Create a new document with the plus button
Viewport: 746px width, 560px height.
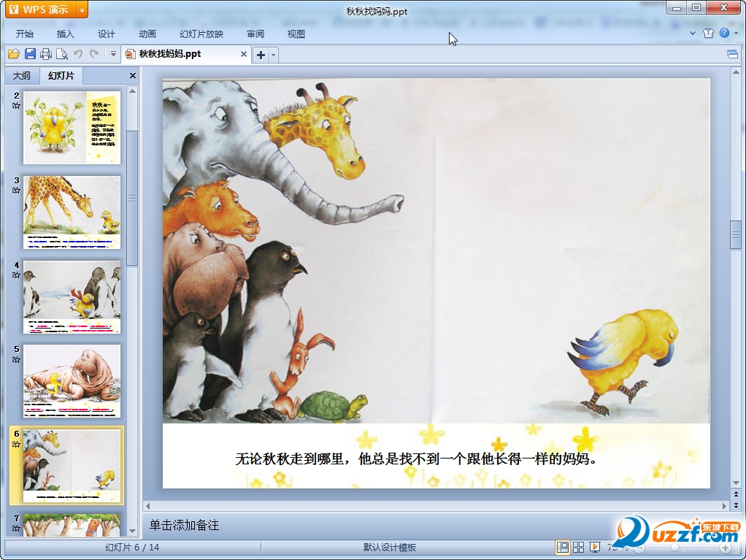click(x=261, y=55)
